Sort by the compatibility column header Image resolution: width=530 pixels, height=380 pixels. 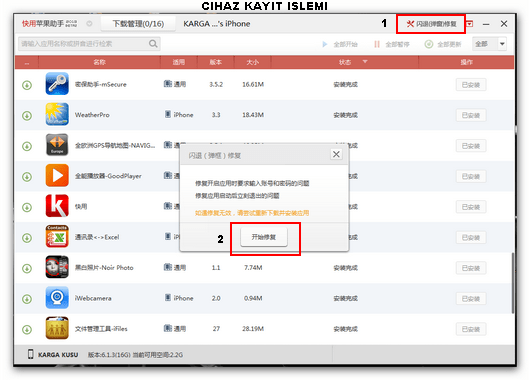pos(179,62)
